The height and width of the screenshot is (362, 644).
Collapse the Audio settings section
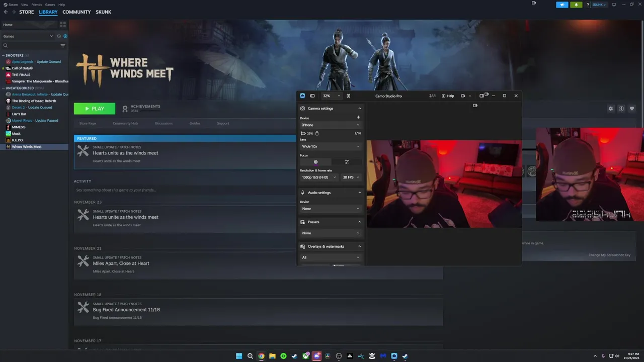(x=359, y=193)
